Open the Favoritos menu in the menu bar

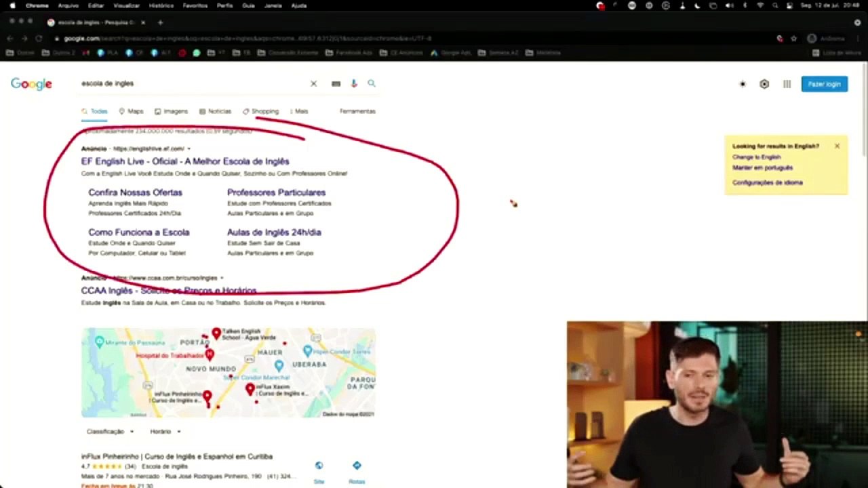click(195, 5)
